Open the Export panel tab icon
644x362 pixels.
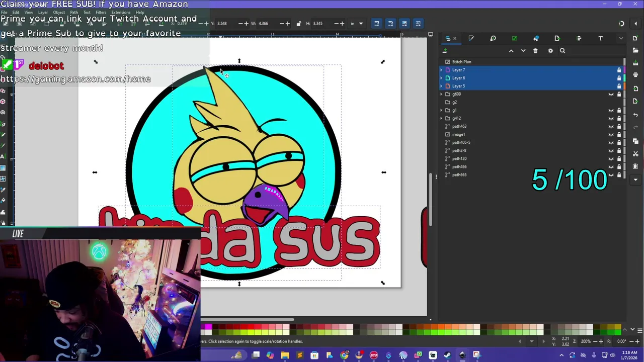point(557,38)
